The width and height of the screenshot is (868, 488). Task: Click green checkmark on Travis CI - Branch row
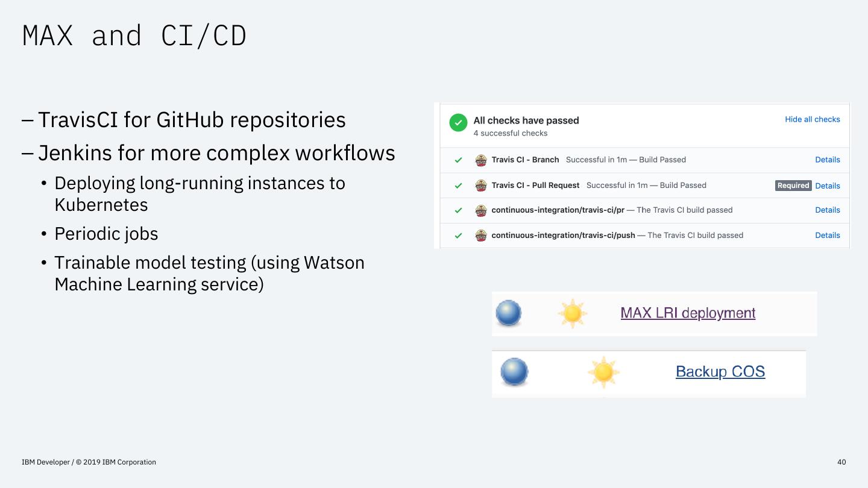coord(458,160)
